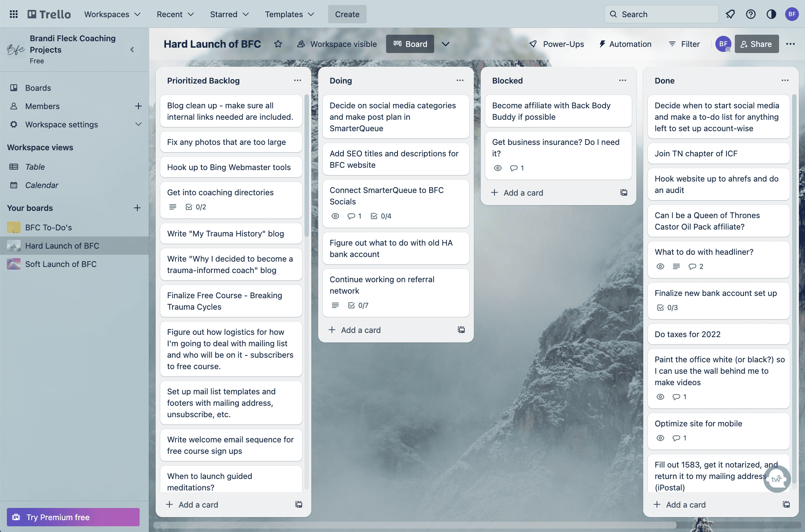Toggle watch eye on business insurance card
This screenshot has height=532, width=805.
[498, 168]
